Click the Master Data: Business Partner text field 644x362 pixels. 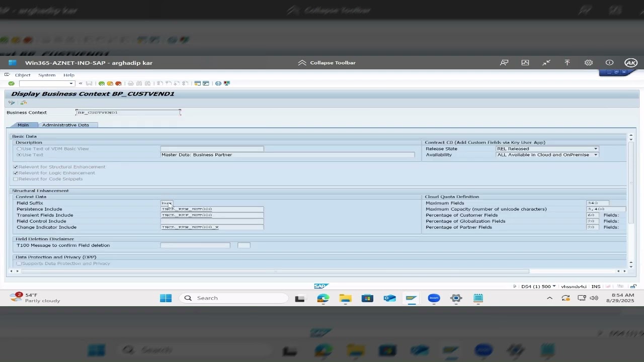287,155
